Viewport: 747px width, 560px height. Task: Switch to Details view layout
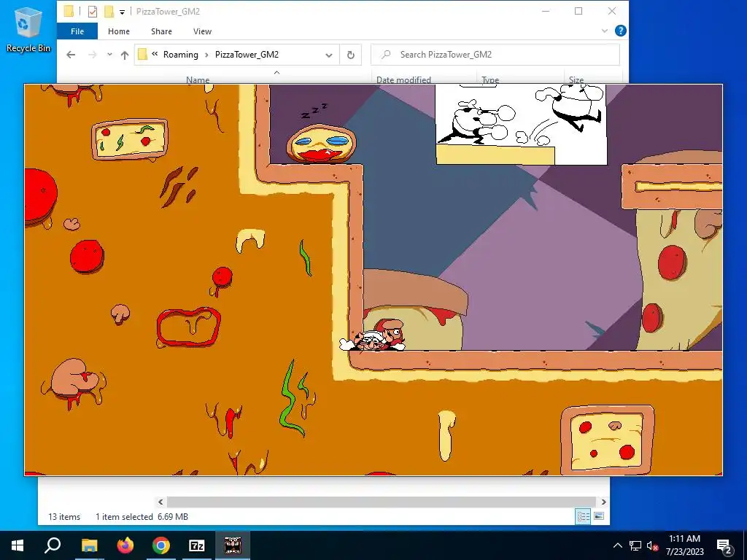point(583,516)
